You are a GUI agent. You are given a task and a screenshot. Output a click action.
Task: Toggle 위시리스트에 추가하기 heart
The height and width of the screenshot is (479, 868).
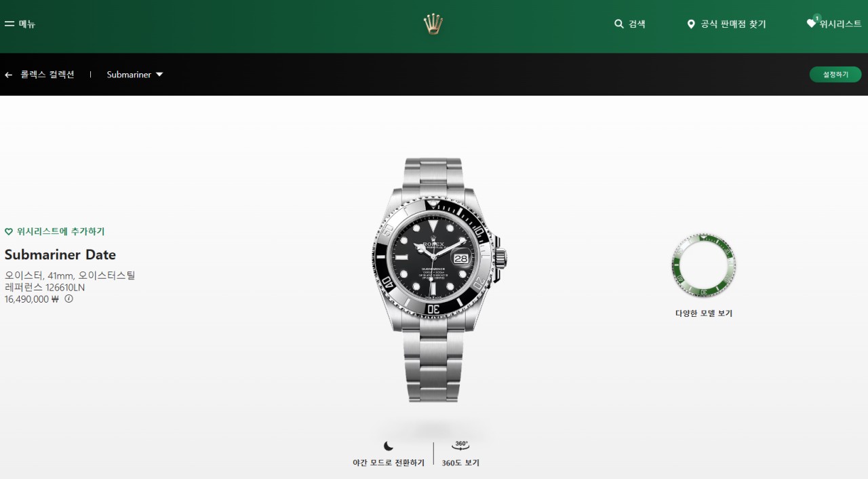point(9,231)
